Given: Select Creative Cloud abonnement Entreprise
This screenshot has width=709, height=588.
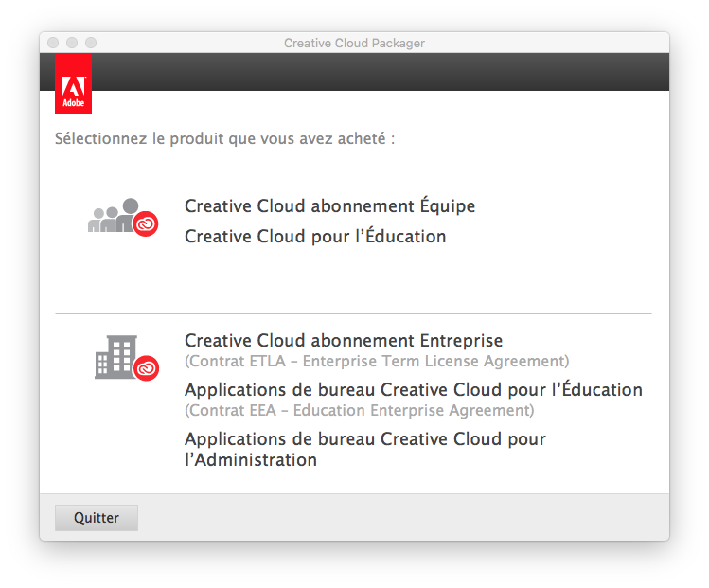Looking at the screenshot, I should point(344,340).
